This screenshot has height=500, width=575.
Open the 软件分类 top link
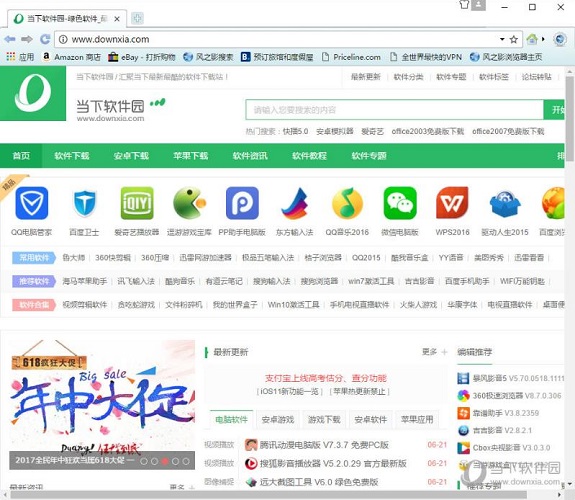409,77
